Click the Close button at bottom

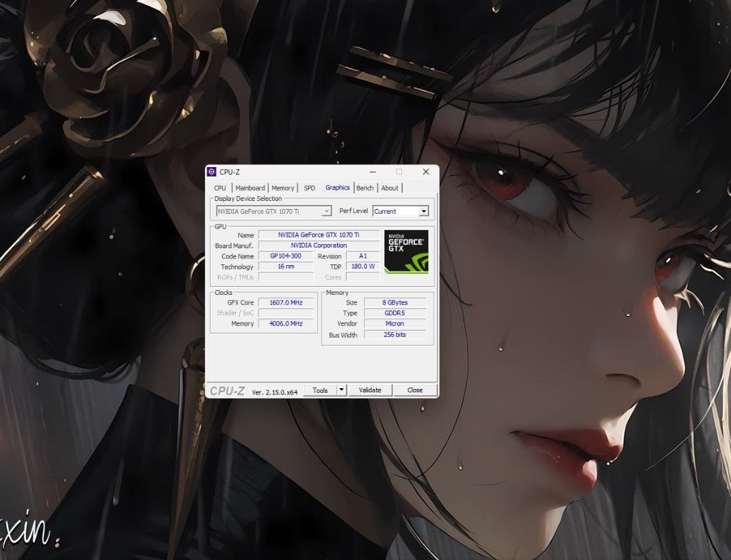[x=415, y=390]
